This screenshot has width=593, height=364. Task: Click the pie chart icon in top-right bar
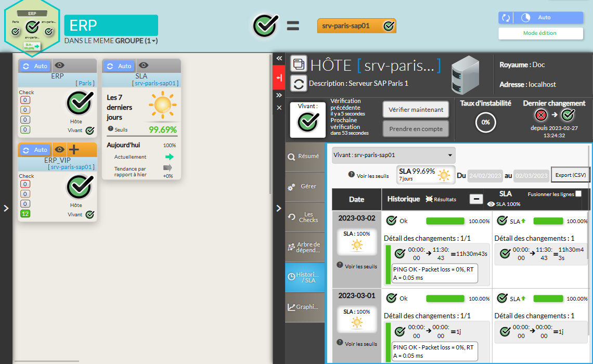point(525,18)
